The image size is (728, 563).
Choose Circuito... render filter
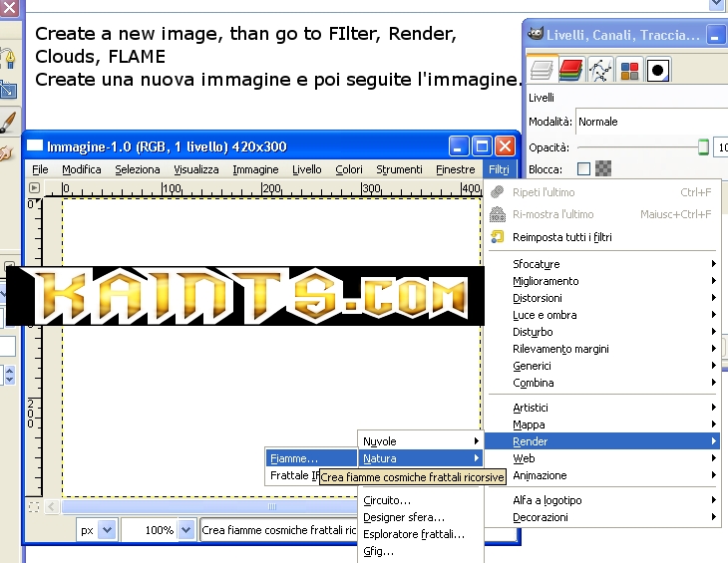pyautogui.click(x=421, y=500)
